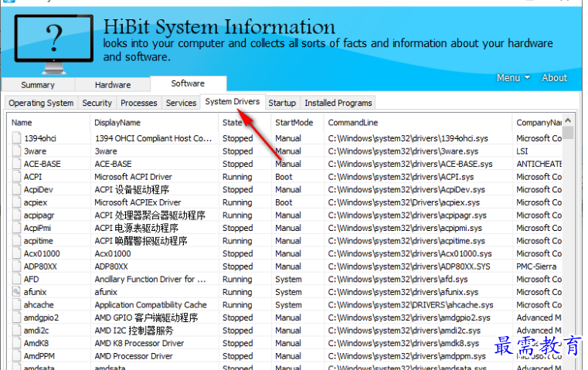Click the PMC-Sierra company cell
This screenshot has height=370, width=588.
click(x=536, y=266)
